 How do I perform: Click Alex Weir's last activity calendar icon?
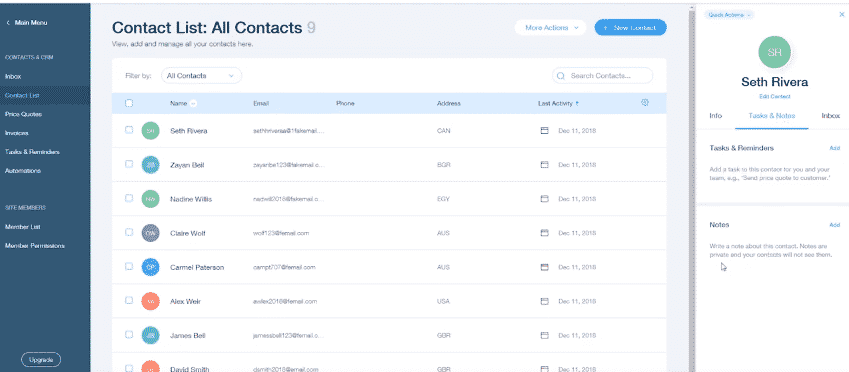(545, 301)
